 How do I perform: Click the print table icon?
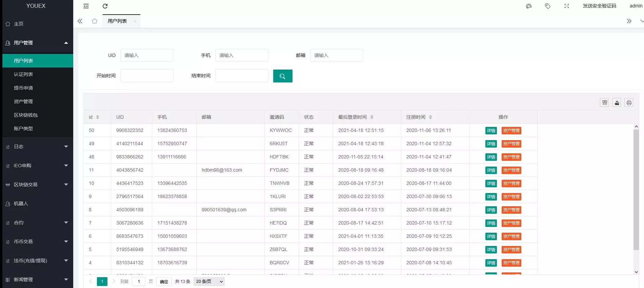[x=629, y=102]
